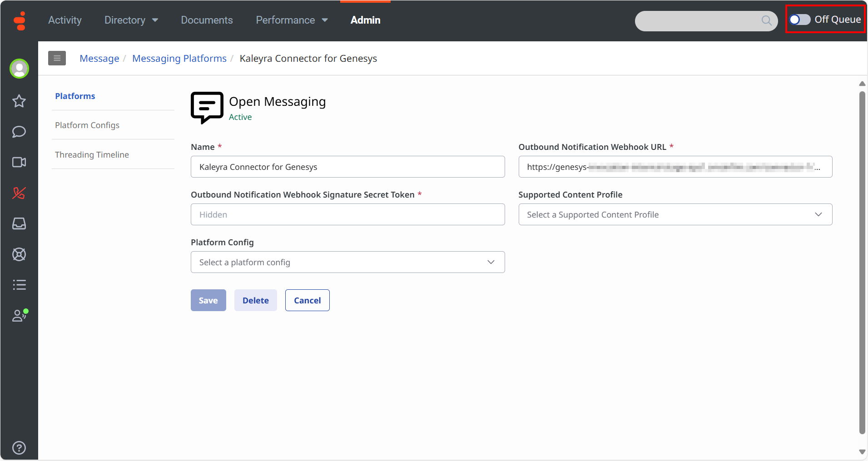Select the Platforms side tab

[x=75, y=96]
